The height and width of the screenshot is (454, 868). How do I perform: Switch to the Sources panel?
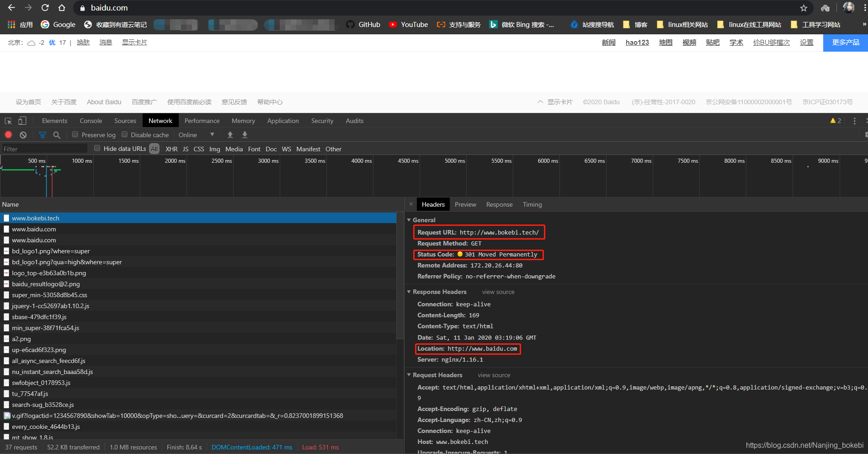coord(125,121)
